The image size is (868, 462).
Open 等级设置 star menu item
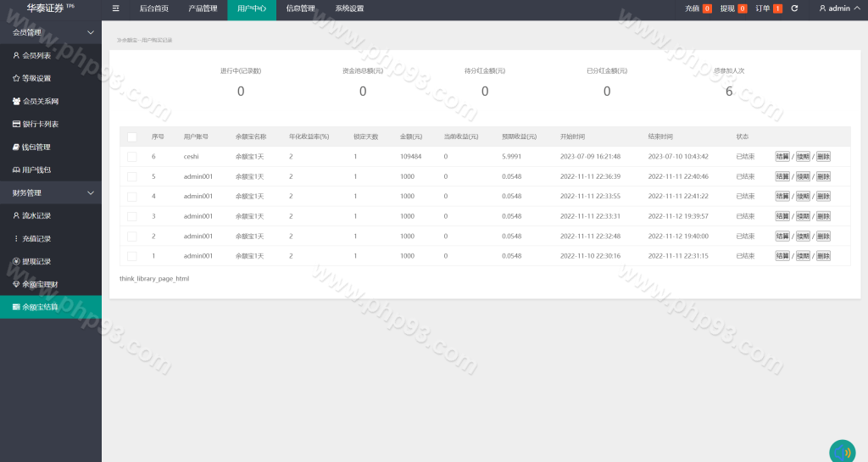tap(36, 78)
